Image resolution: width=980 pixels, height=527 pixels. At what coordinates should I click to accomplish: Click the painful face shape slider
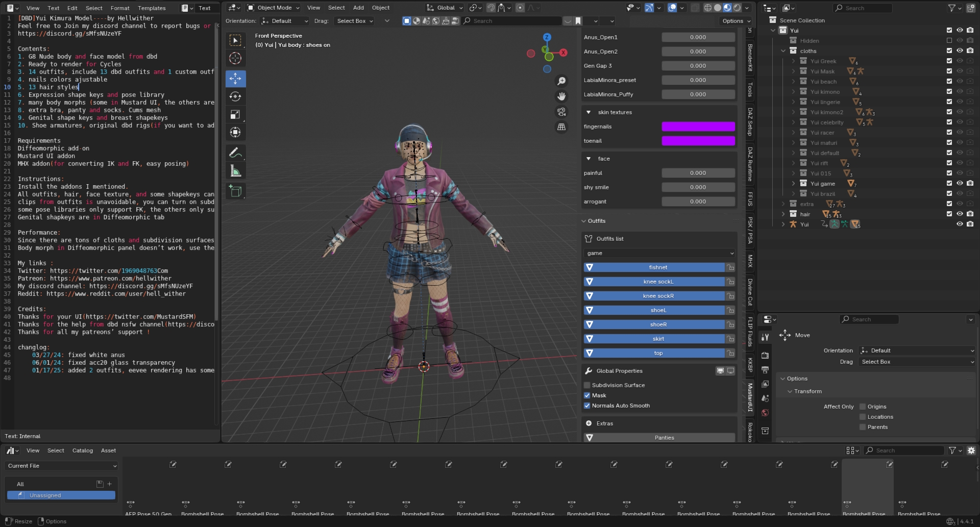pyautogui.click(x=698, y=173)
